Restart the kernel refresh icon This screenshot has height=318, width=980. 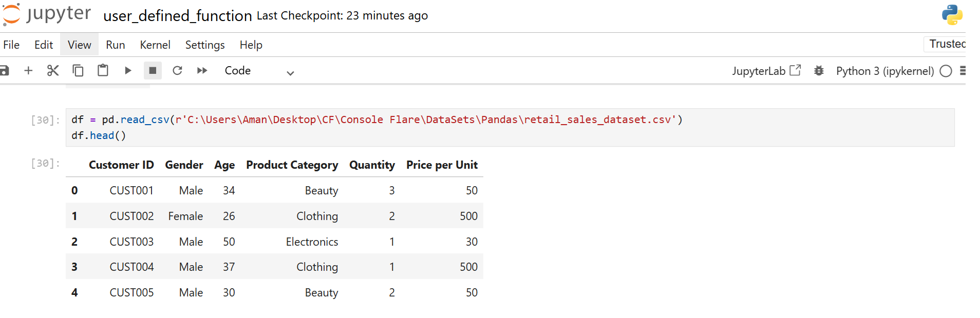pyautogui.click(x=177, y=71)
